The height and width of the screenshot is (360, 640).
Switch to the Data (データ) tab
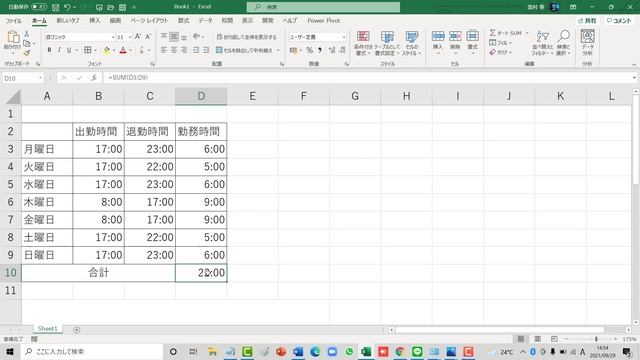pos(205,21)
